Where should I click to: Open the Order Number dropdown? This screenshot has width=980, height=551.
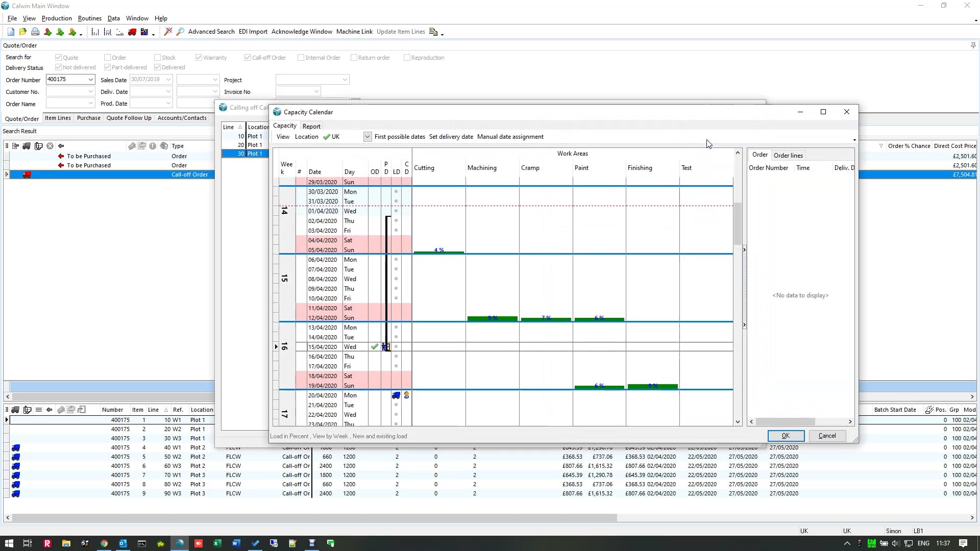pos(91,80)
